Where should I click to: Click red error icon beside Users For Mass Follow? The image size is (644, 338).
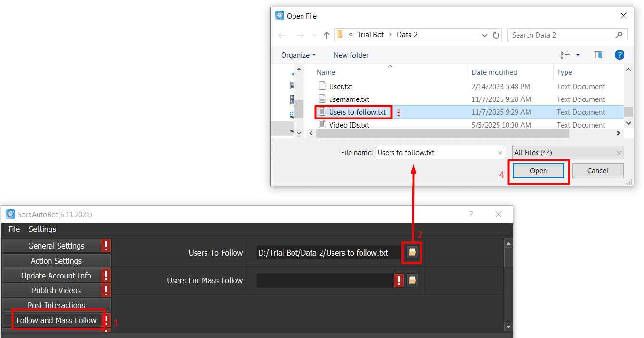point(399,280)
